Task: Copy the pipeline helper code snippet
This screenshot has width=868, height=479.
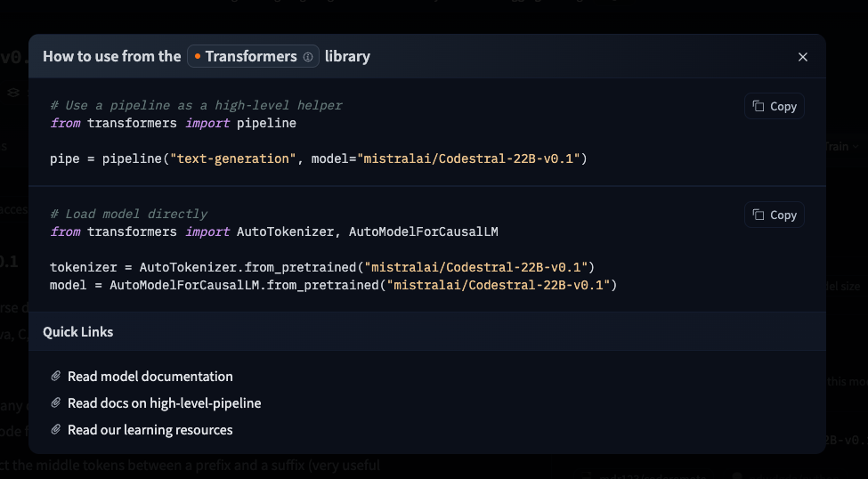Action: pos(774,106)
